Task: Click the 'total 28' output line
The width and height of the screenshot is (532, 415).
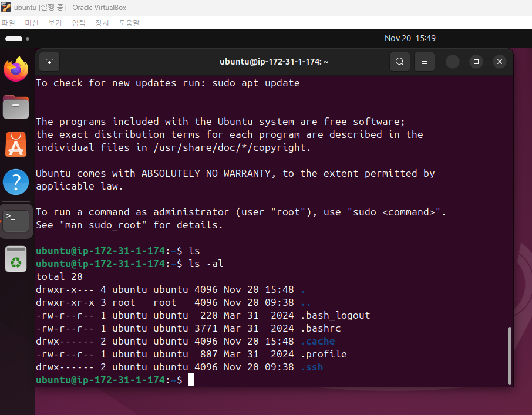Action: 59,276
